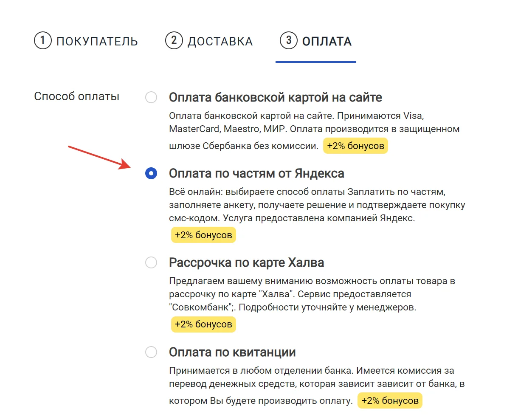Screen dimensions: 518x420
Task: Click the Способ оплаты label
Action: pos(76,96)
